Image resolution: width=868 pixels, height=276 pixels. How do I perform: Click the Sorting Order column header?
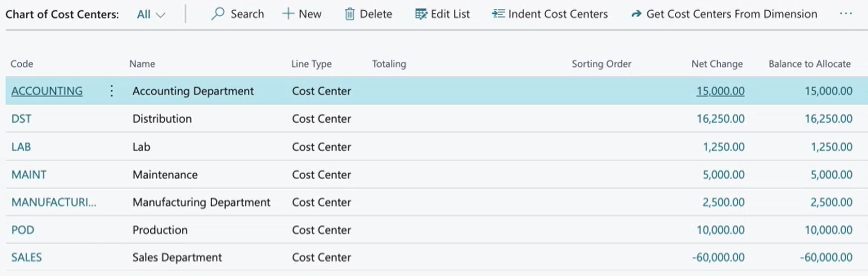click(x=601, y=64)
